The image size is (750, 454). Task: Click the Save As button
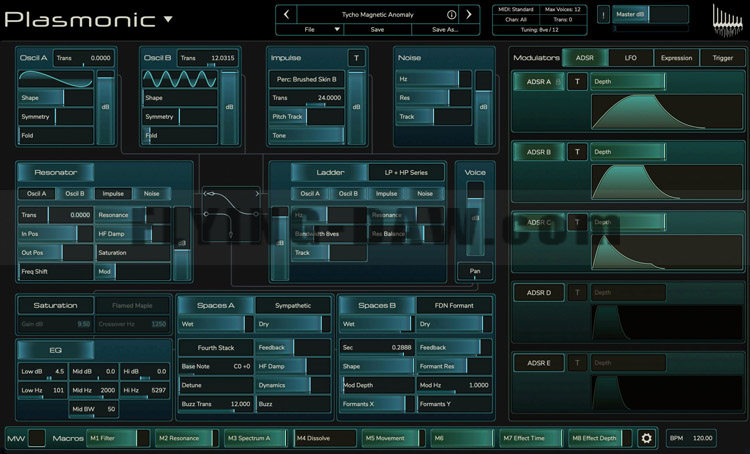445,30
